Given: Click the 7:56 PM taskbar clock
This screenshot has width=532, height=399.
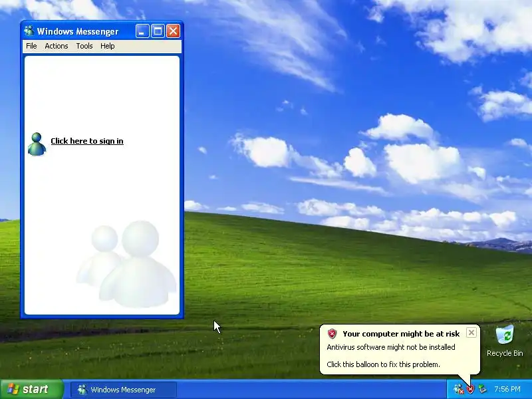Looking at the screenshot, I should [x=507, y=389].
